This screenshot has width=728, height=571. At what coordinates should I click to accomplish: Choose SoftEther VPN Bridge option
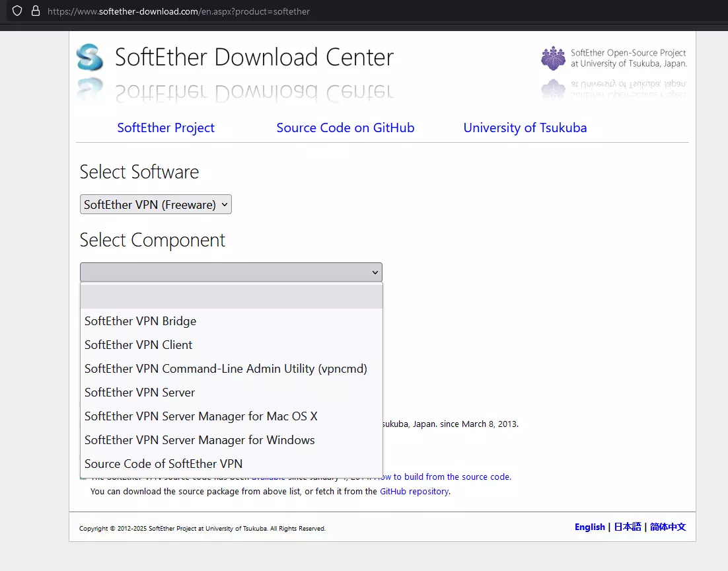pos(231,321)
